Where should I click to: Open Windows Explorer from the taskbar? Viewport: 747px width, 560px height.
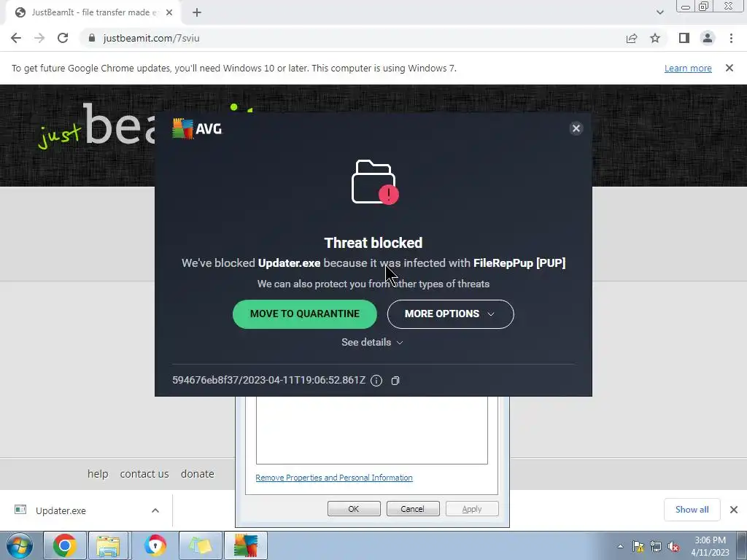108,545
